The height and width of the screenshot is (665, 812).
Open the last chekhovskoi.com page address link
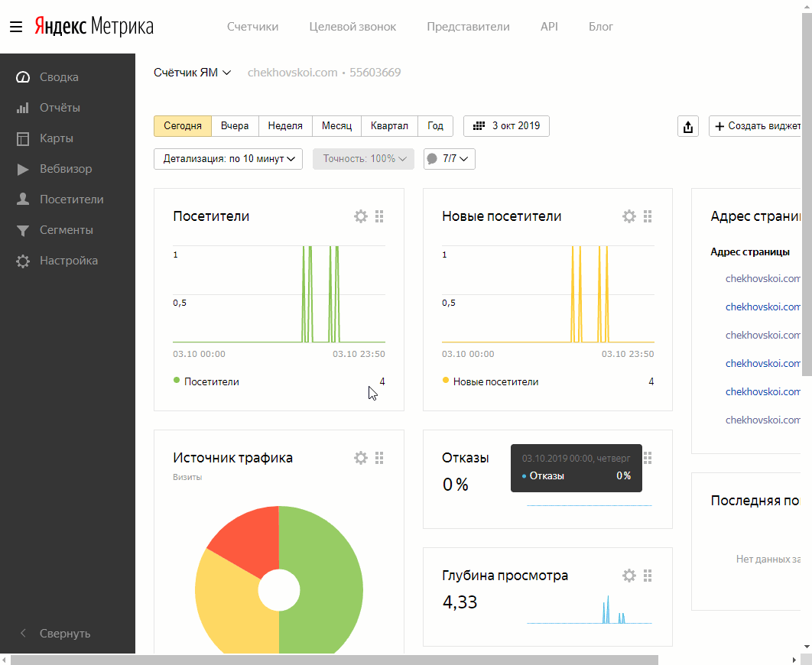click(x=763, y=420)
